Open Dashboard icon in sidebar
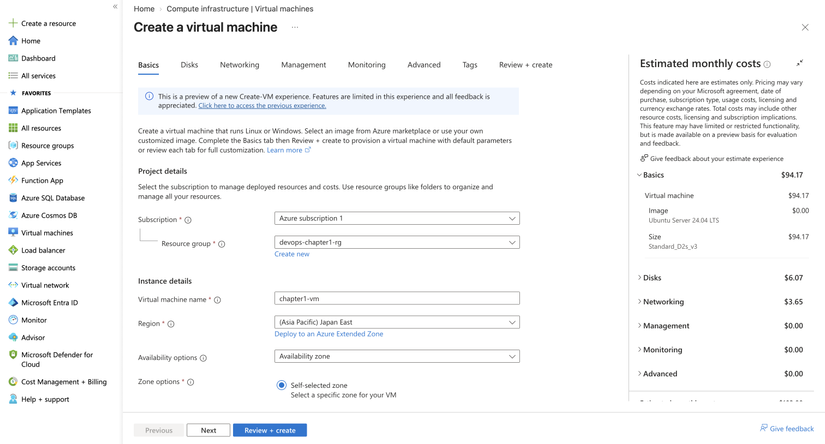The image size is (825, 444). pos(13,58)
